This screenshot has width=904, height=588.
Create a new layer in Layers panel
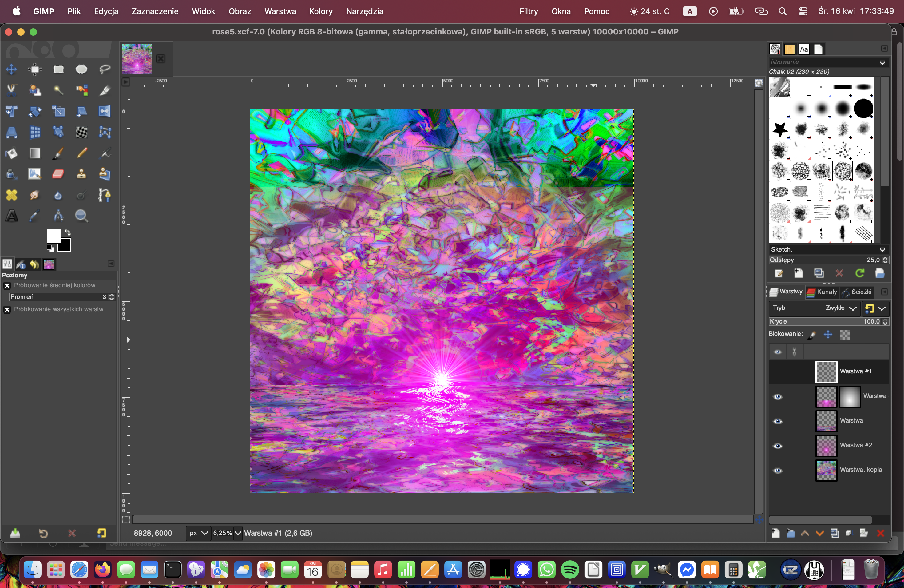point(775,533)
